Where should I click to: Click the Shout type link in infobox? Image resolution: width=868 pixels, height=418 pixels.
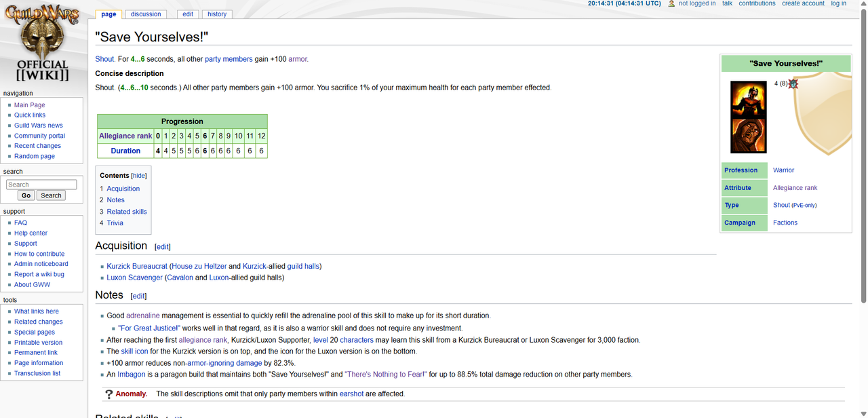coord(781,205)
